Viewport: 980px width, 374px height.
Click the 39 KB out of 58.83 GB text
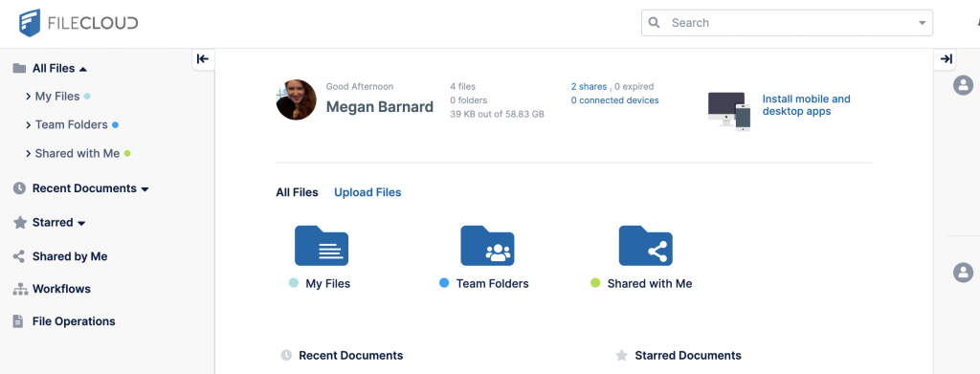tap(498, 114)
